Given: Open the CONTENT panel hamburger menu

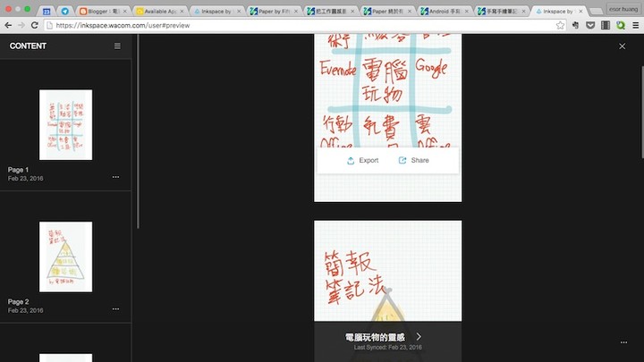Looking at the screenshot, I should click(x=117, y=46).
